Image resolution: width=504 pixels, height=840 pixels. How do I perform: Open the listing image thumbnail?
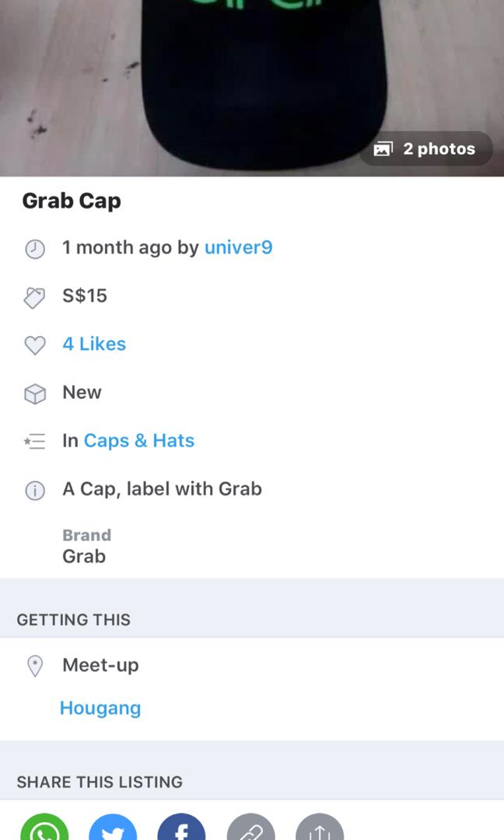click(x=252, y=86)
